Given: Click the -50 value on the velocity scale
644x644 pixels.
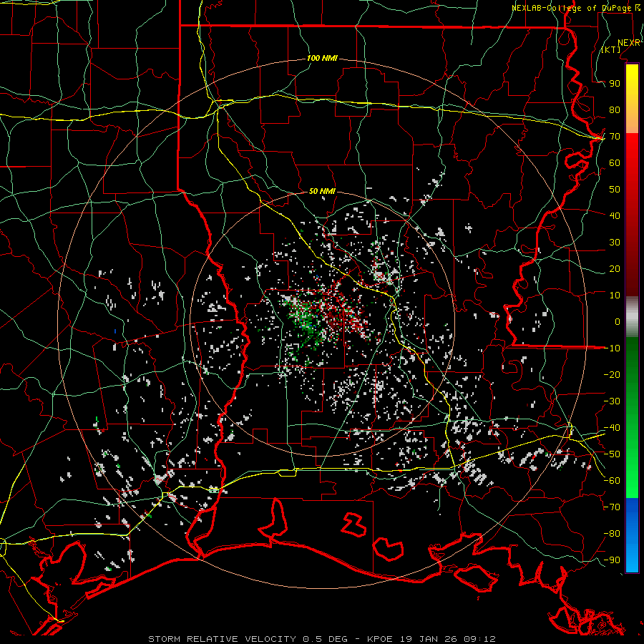Looking at the screenshot, I should pos(612,454).
